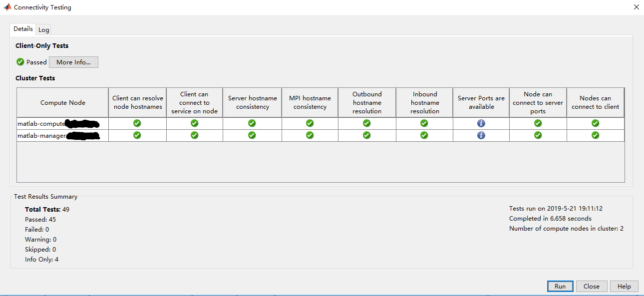The image size is (644, 296).
Task: Click matlab-compute 'Server Ports are available' info icon
Action: [481, 123]
